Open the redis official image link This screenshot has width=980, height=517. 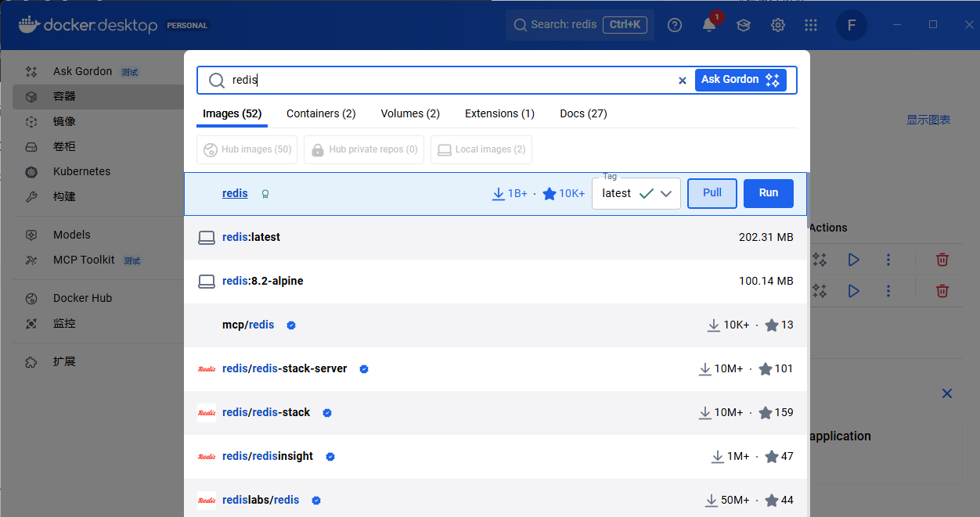tap(235, 193)
